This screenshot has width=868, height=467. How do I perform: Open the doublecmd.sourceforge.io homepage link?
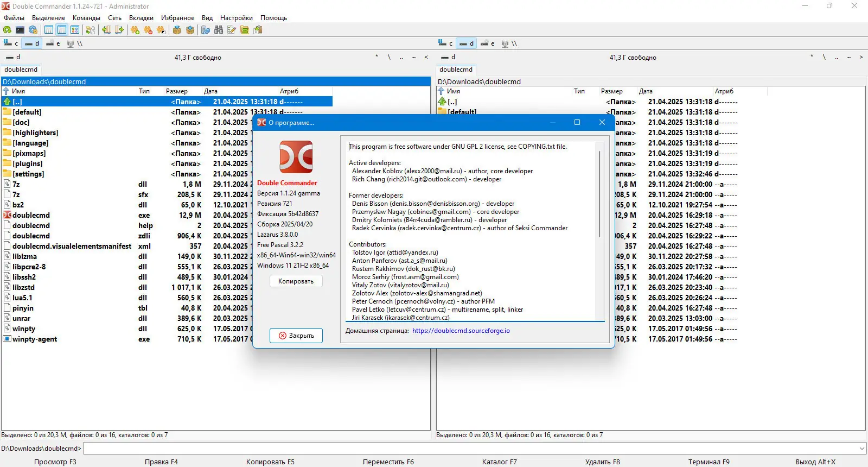click(x=461, y=331)
